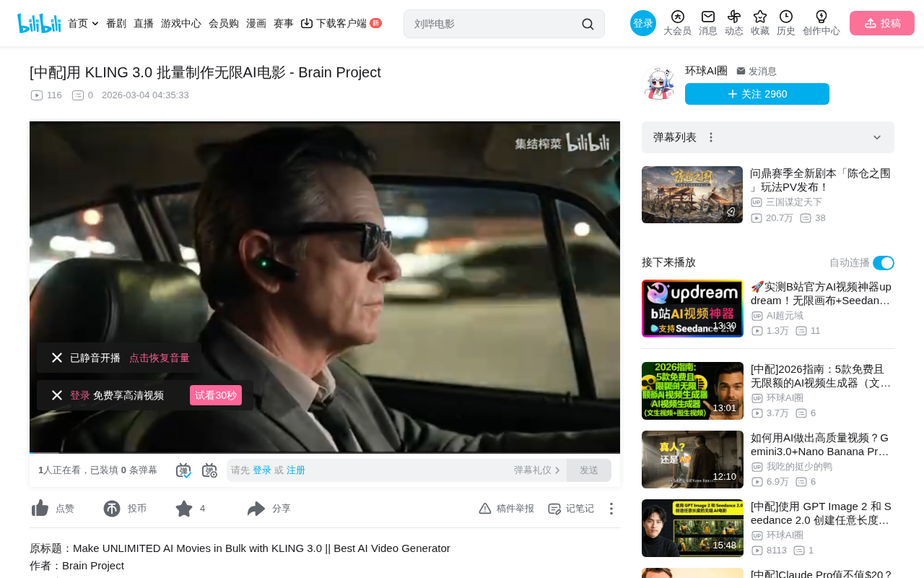Open 游戏中心 nav item
924x578 pixels.
[x=181, y=23]
